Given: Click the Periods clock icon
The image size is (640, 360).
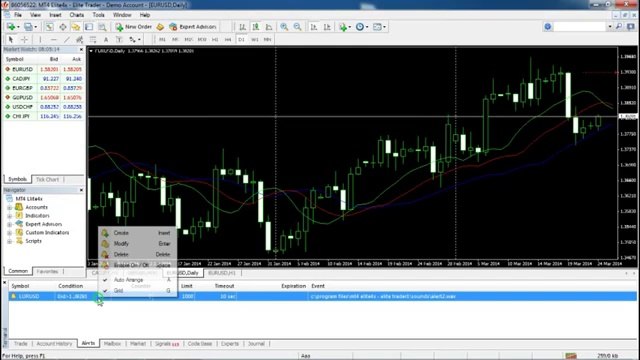Looking at the screenshot, I should 360,27.
